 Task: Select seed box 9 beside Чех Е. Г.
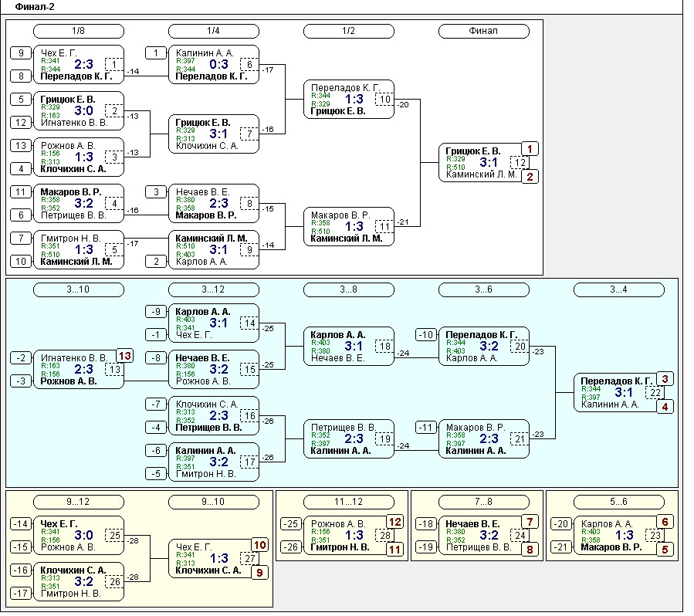(21, 52)
